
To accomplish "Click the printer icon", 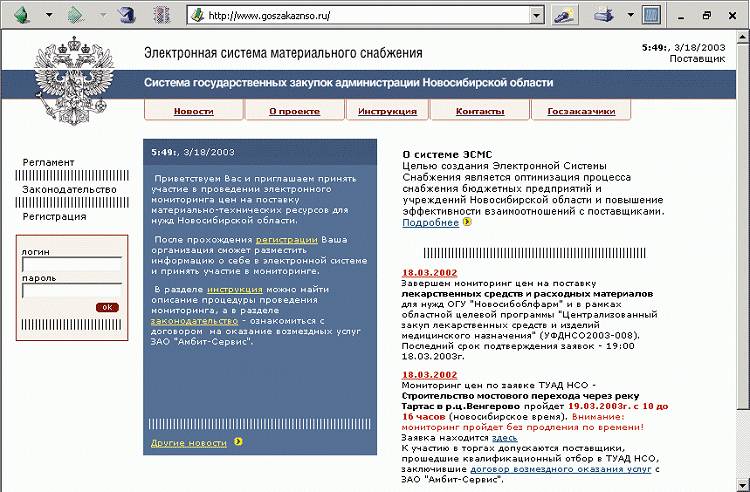I will tap(605, 15).
